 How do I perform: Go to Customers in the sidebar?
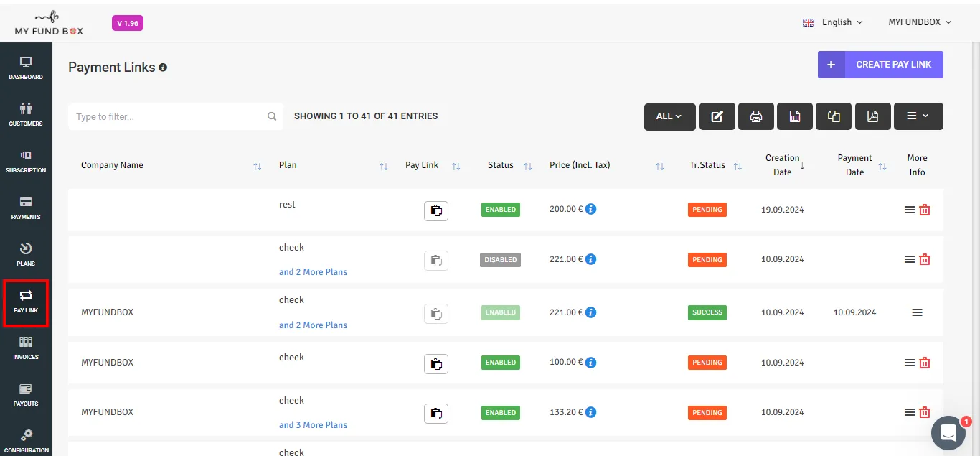click(26, 114)
